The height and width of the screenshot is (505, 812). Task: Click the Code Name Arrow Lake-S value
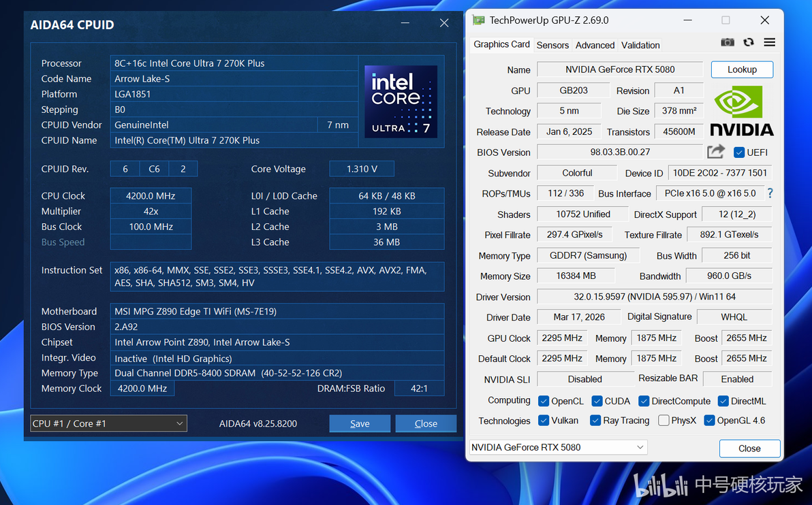(234, 79)
